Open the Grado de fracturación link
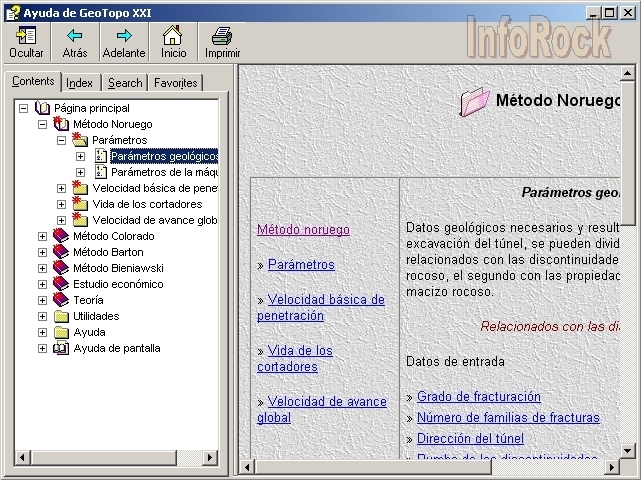This screenshot has height=480, width=641. 478,397
